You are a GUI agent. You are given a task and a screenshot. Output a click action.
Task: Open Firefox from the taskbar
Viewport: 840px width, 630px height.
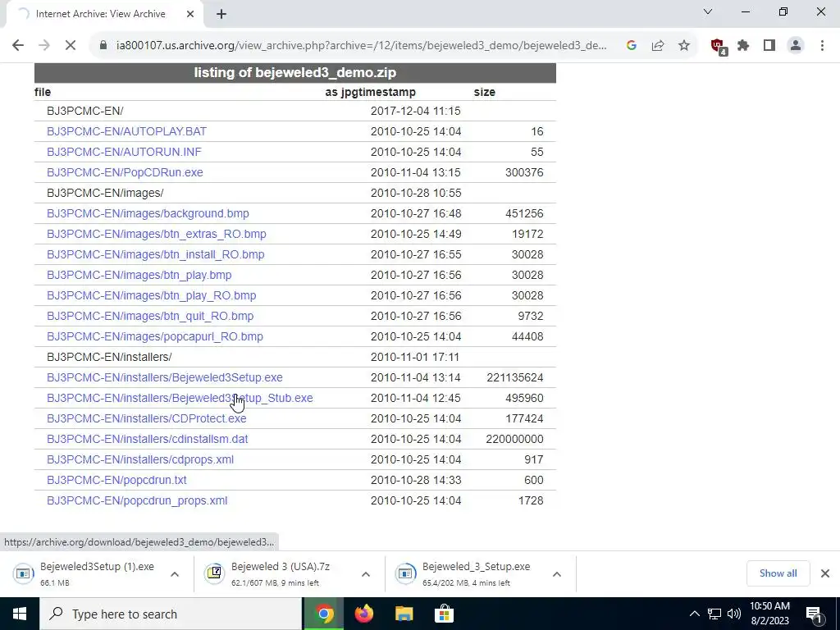(x=363, y=614)
